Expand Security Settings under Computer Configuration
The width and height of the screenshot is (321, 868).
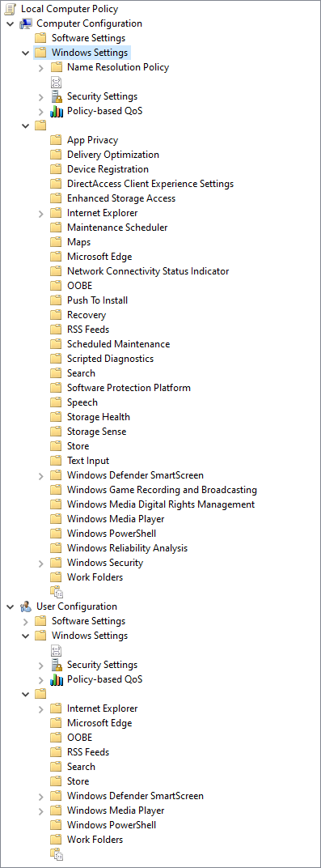coord(41,97)
